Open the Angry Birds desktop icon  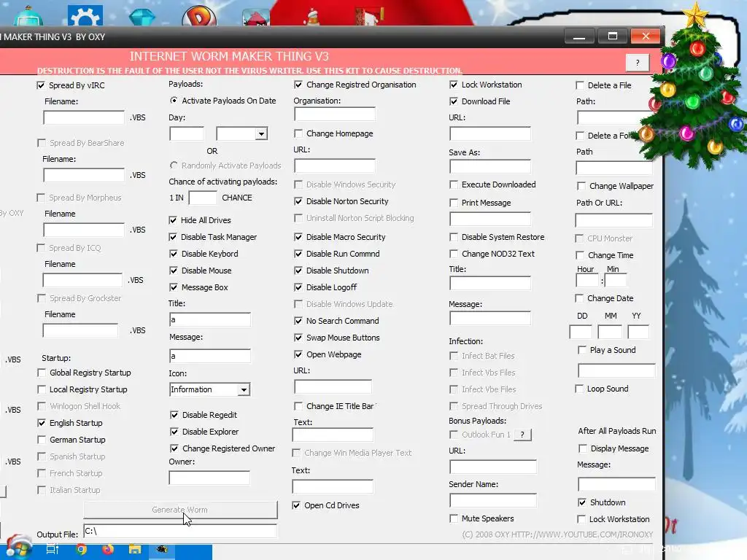point(256,17)
